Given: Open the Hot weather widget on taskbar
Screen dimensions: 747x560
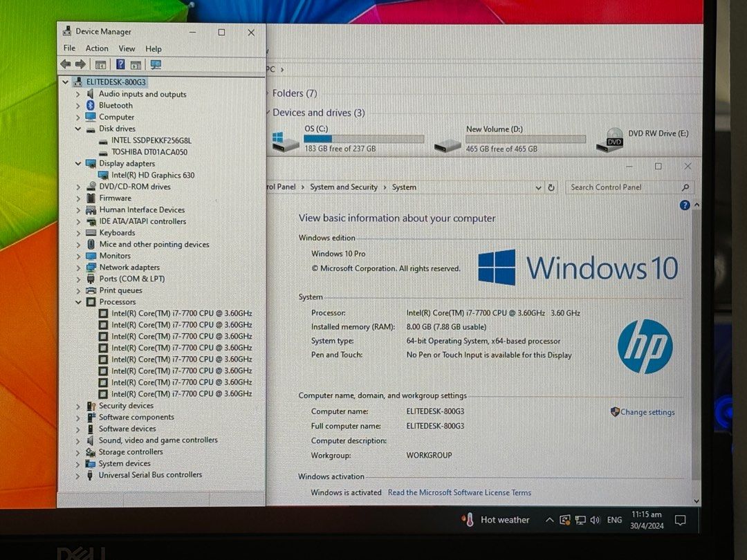Looking at the screenshot, I should [495, 519].
